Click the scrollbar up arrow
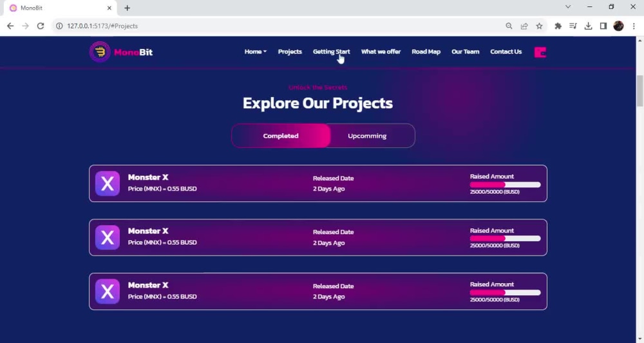Screen dimensions: 644x343 coord(640,40)
